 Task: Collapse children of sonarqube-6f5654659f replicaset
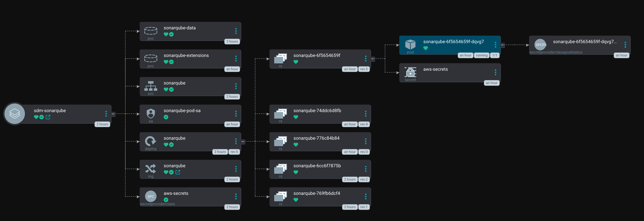(x=373, y=59)
